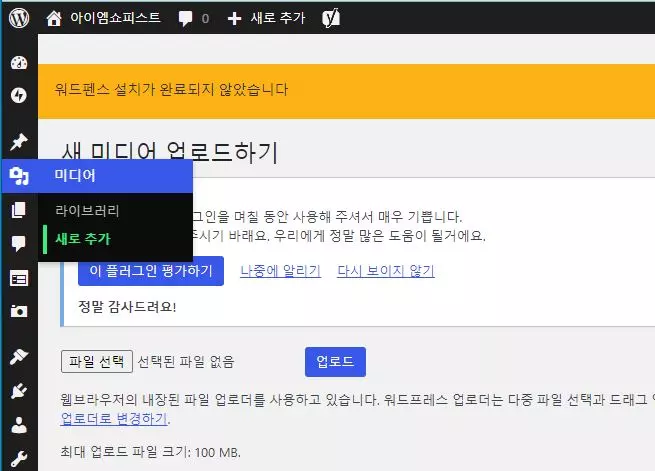655x471 pixels.
Task: Click the 파일 선택 button
Action: tap(97, 361)
